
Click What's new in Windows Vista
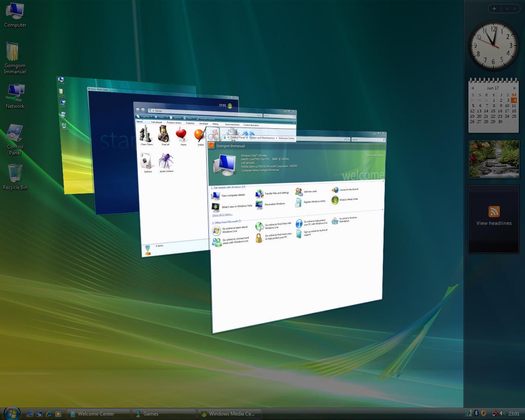pos(232,206)
